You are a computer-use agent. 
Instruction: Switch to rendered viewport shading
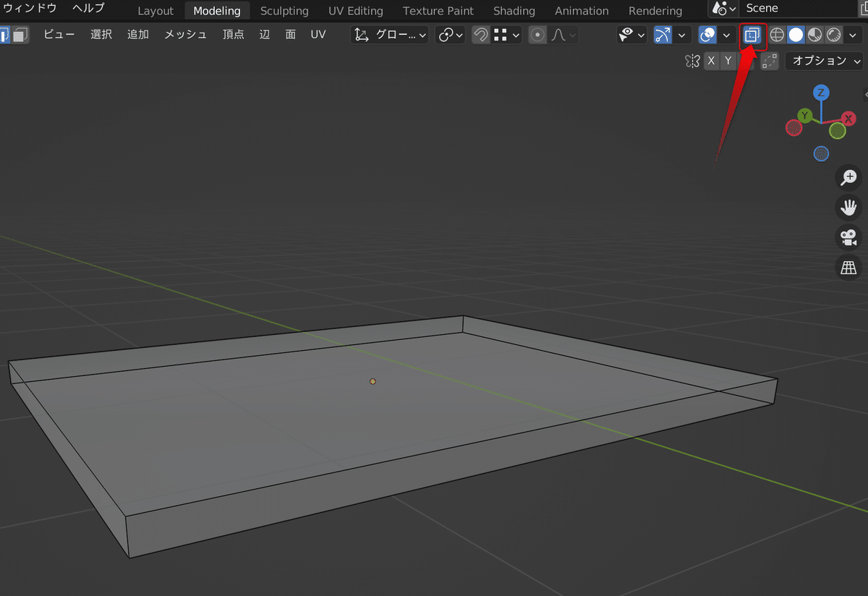pos(833,35)
